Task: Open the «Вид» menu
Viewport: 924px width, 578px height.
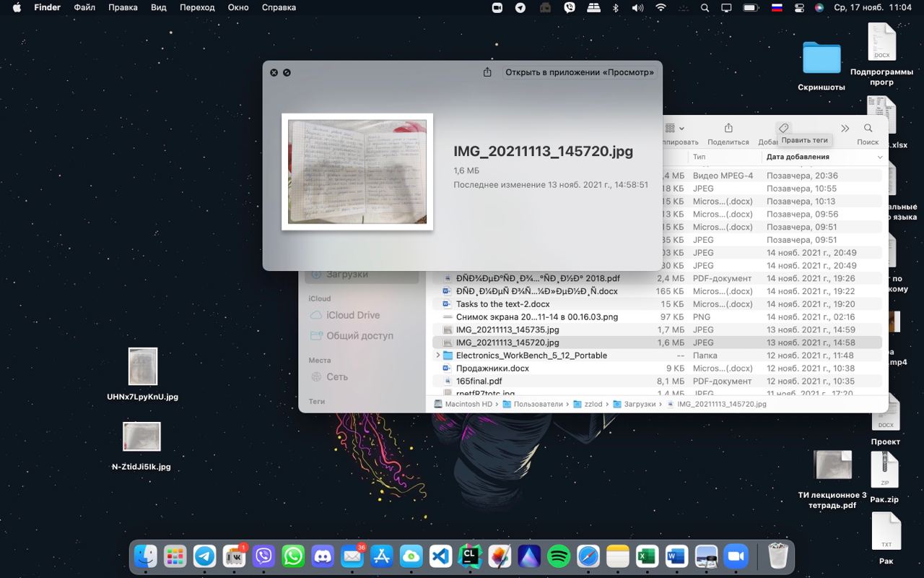Action: tap(158, 7)
